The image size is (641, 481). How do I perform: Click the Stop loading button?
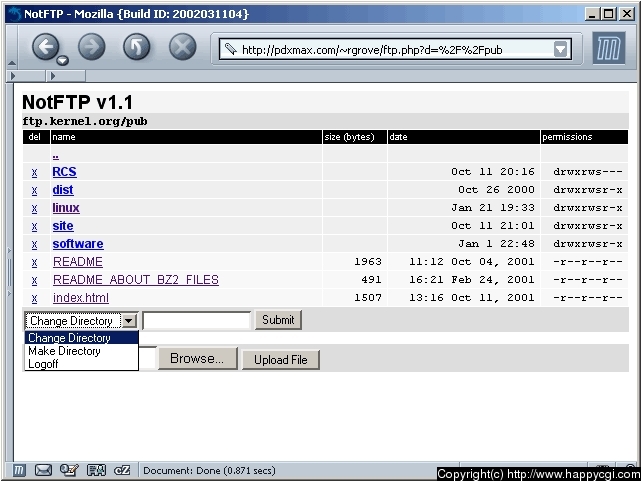click(183, 47)
